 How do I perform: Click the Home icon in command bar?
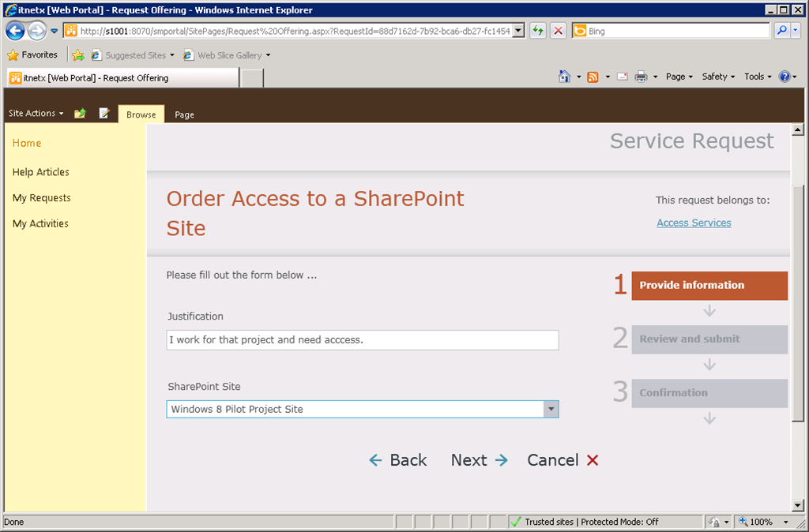coord(564,77)
